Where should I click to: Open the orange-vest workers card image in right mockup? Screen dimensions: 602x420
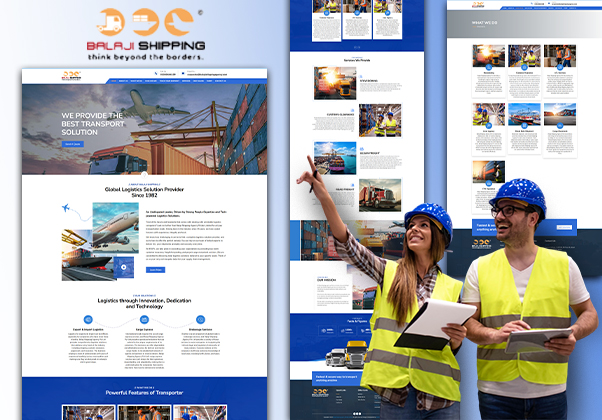coord(560,56)
